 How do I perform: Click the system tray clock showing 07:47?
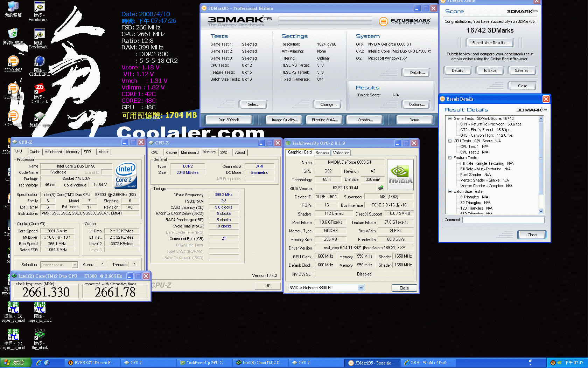click(x=574, y=363)
